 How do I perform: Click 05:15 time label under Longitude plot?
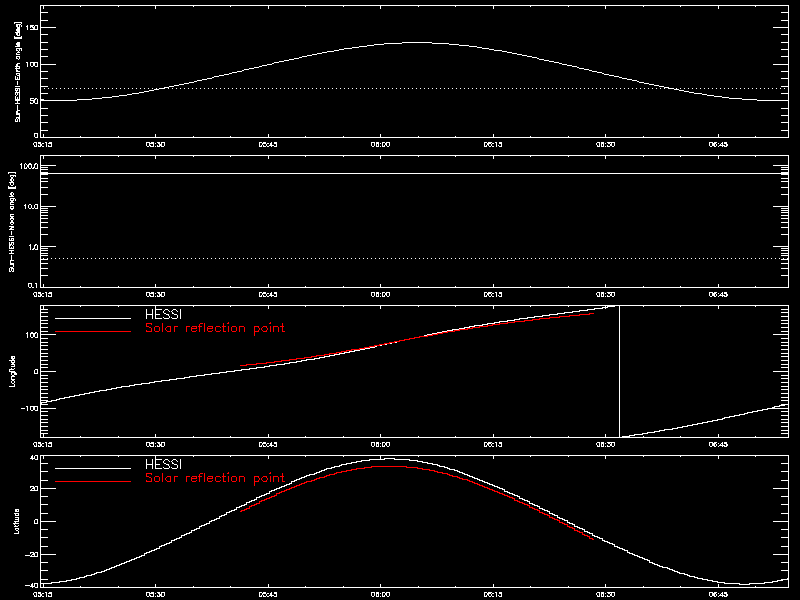click(43, 444)
